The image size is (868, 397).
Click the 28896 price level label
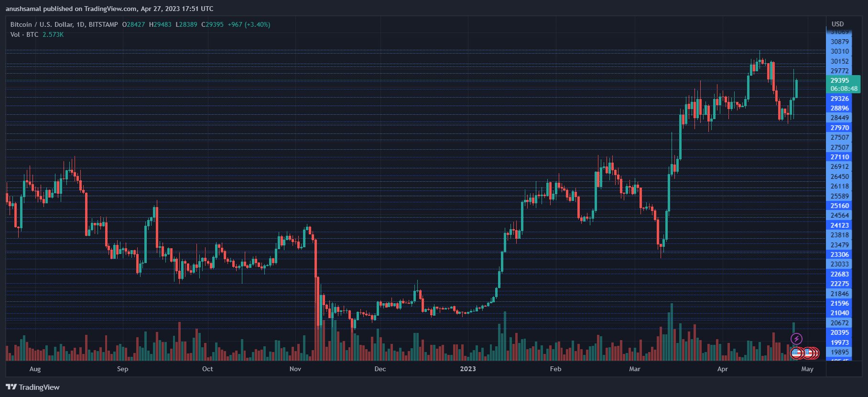(839, 108)
